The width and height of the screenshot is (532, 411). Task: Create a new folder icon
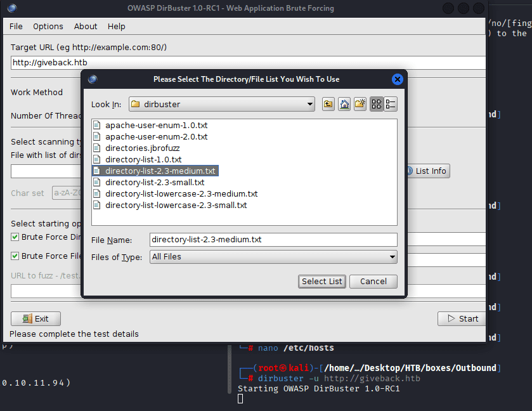tap(360, 105)
